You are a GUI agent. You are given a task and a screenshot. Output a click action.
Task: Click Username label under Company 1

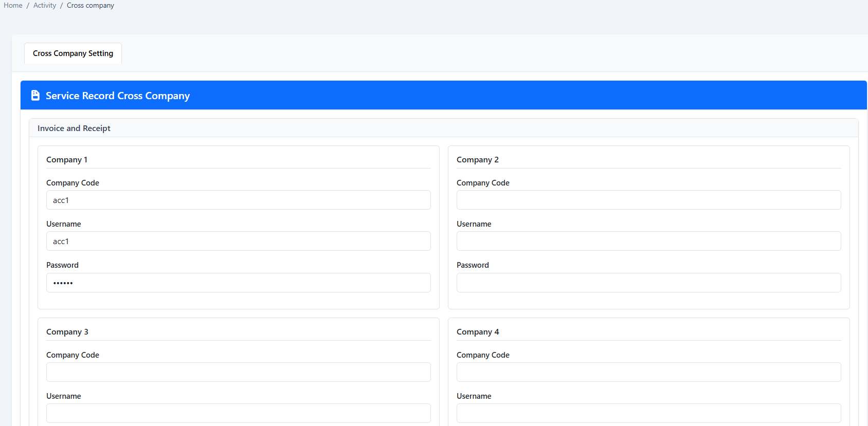pyautogui.click(x=64, y=224)
